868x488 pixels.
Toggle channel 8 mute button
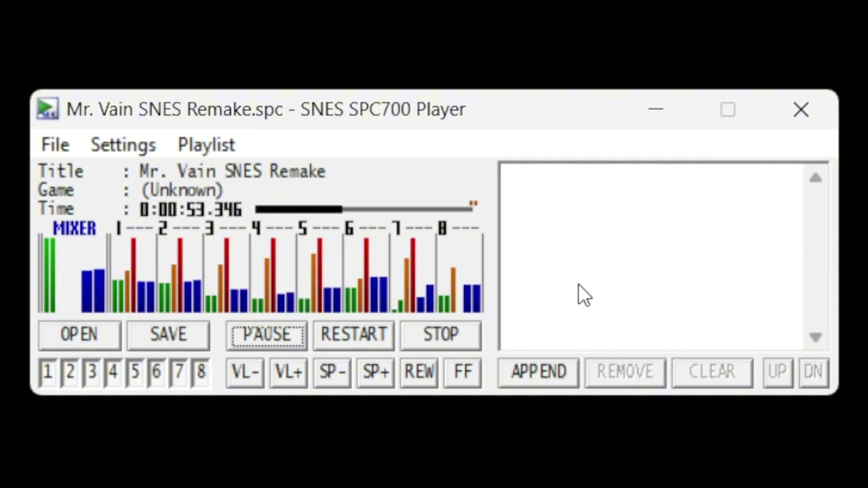[200, 372]
